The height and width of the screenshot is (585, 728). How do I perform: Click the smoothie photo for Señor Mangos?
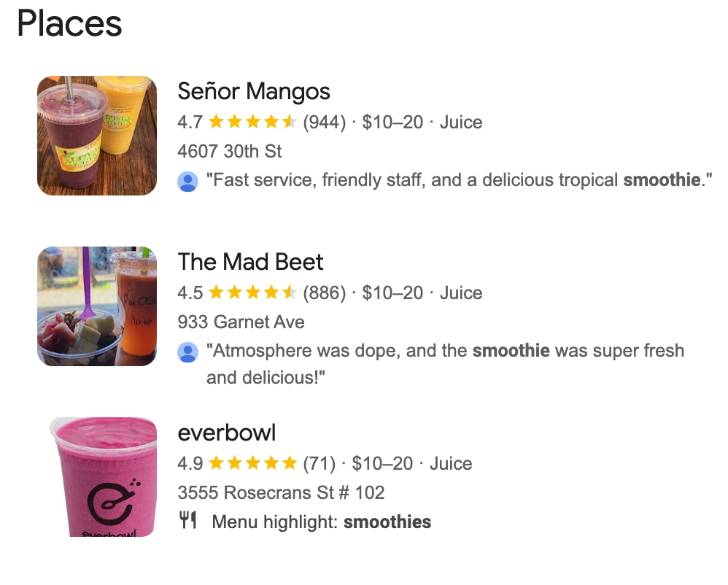pos(96,136)
